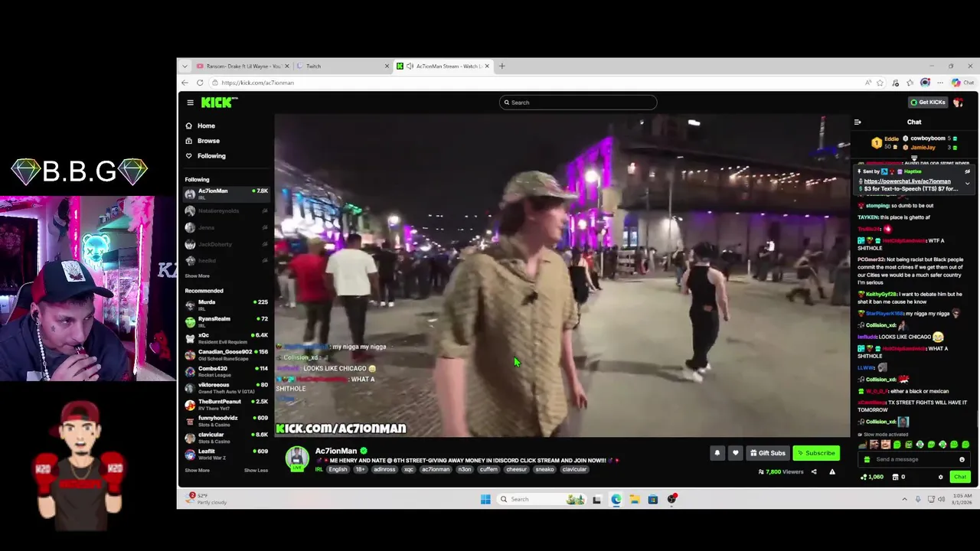980x551 pixels.
Task: Collapse the chat panel with arrow icon
Action: click(857, 122)
